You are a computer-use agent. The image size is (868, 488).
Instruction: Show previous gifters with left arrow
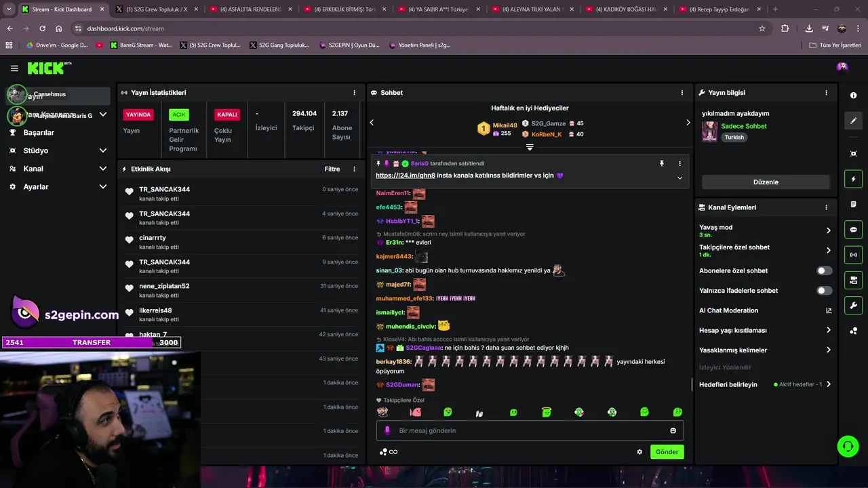pos(372,123)
